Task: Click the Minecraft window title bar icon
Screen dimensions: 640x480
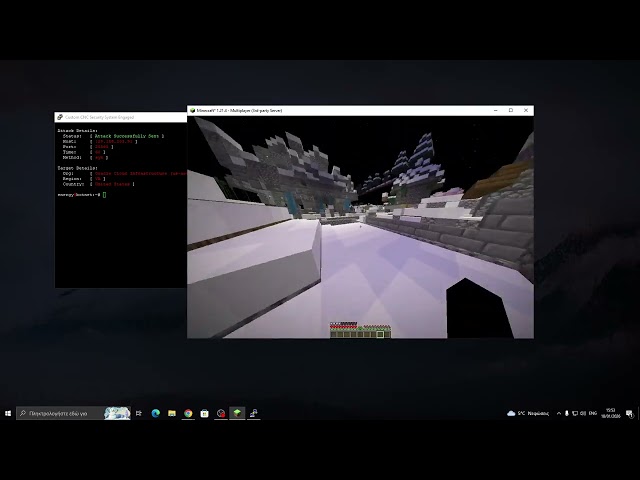Action: [x=192, y=111]
